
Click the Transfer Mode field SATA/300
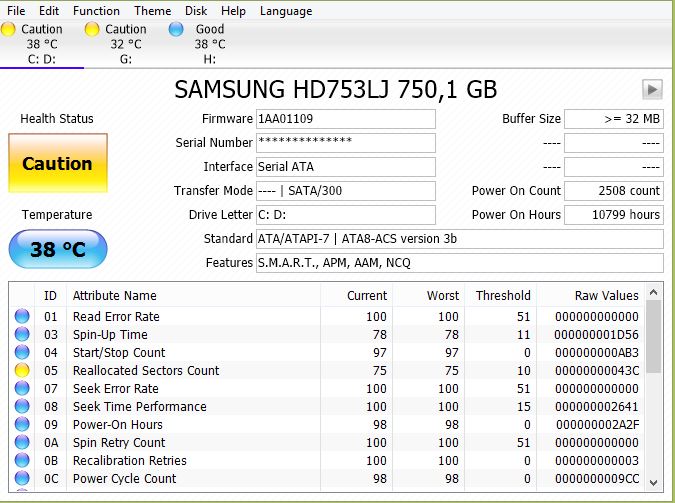pos(346,191)
